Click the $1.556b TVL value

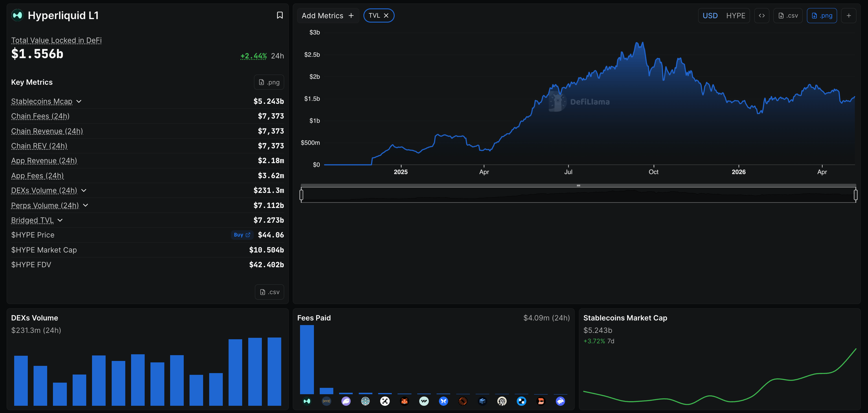37,54
